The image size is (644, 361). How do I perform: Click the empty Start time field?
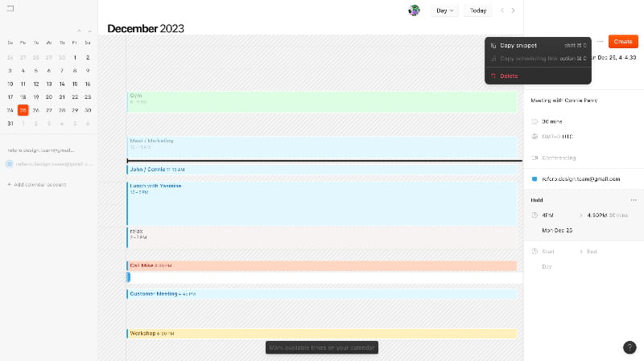548,252
